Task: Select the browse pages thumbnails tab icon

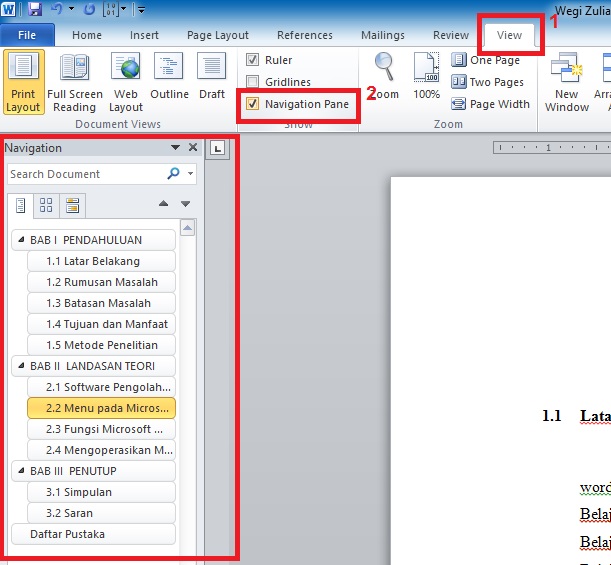Action: (x=46, y=205)
